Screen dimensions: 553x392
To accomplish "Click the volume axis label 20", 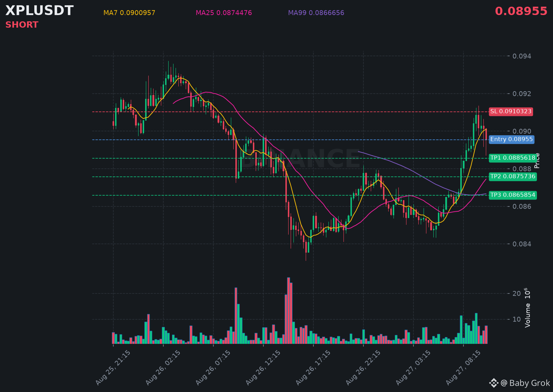I will (x=517, y=293).
